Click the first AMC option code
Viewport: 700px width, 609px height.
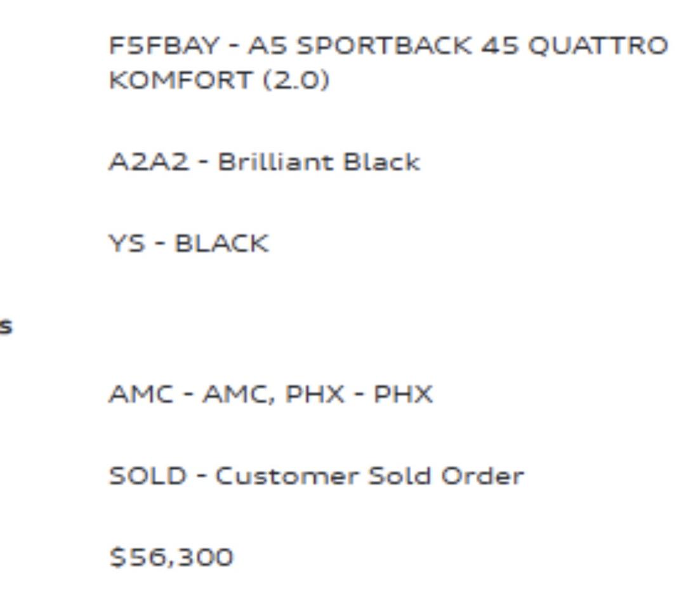(x=141, y=395)
